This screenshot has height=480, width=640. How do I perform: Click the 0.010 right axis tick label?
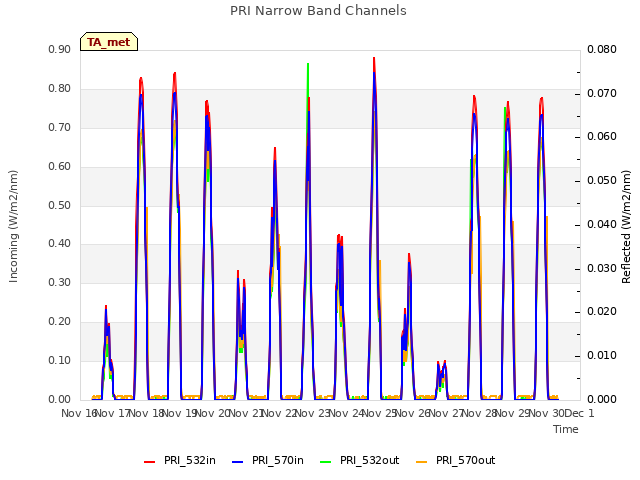(x=602, y=355)
